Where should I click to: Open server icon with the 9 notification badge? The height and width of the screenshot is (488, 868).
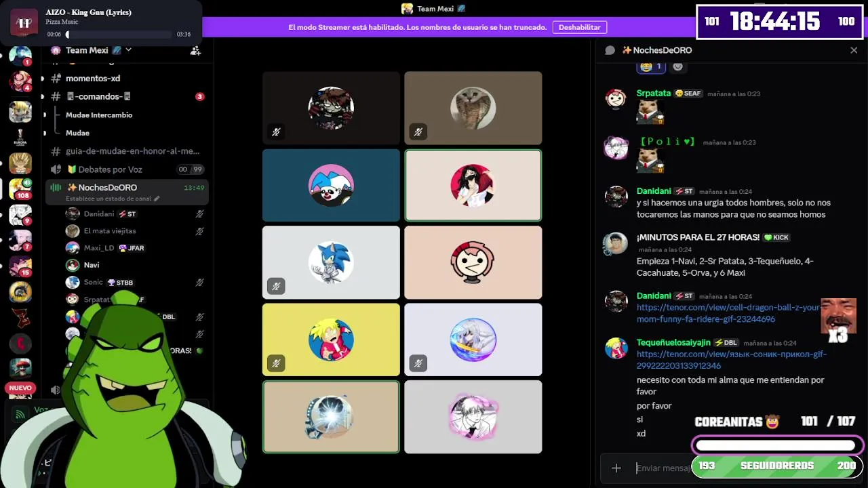pyautogui.click(x=20, y=216)
